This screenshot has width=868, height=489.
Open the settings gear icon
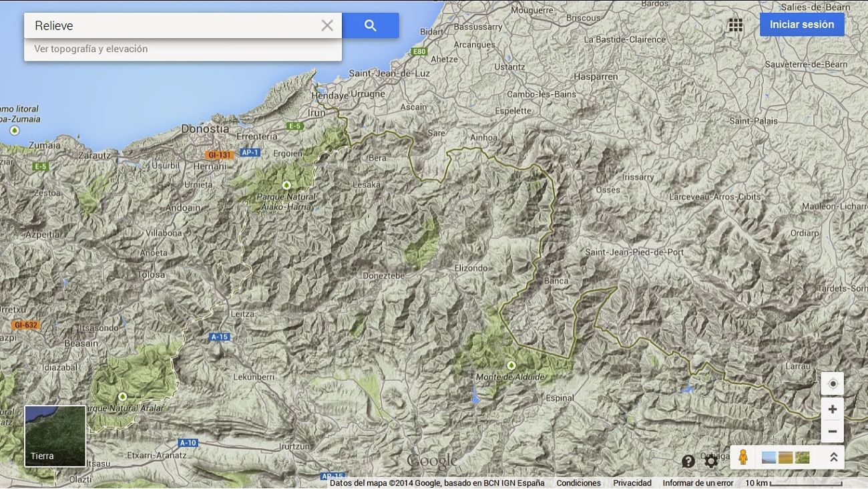click(711, 461)
